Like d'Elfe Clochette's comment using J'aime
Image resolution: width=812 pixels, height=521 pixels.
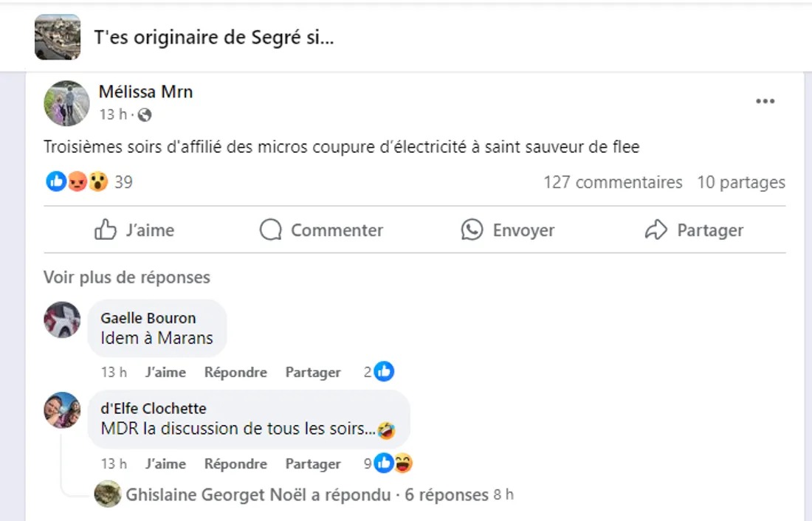coord(166,463)
